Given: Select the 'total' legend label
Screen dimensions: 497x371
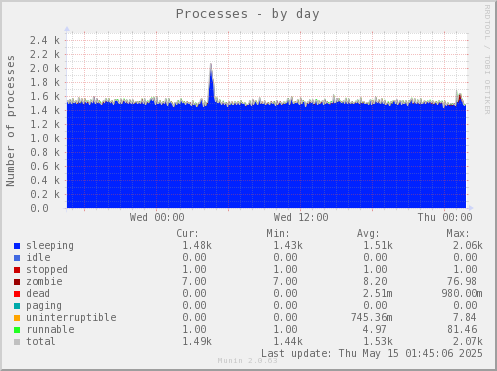Looking at the screenshot, I should [41, 341].
